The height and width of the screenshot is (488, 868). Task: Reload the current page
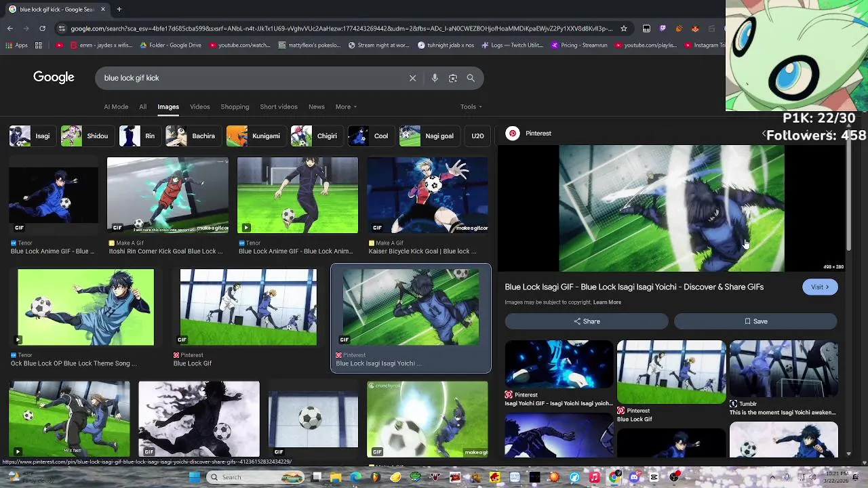[42, 28]
